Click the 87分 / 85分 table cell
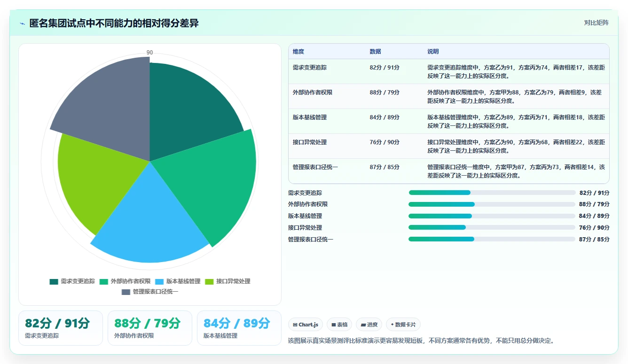This screenshot has height=364, width=628. [x=385, y=167]
